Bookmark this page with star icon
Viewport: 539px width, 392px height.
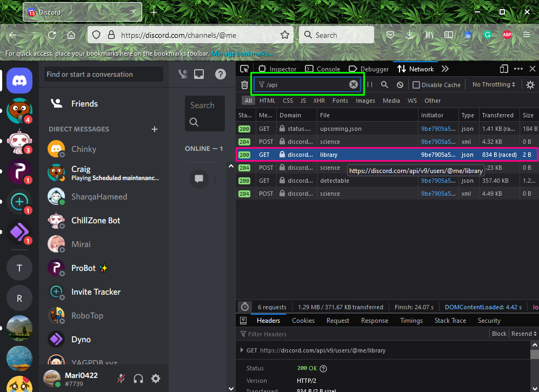(x=284, y=35)
